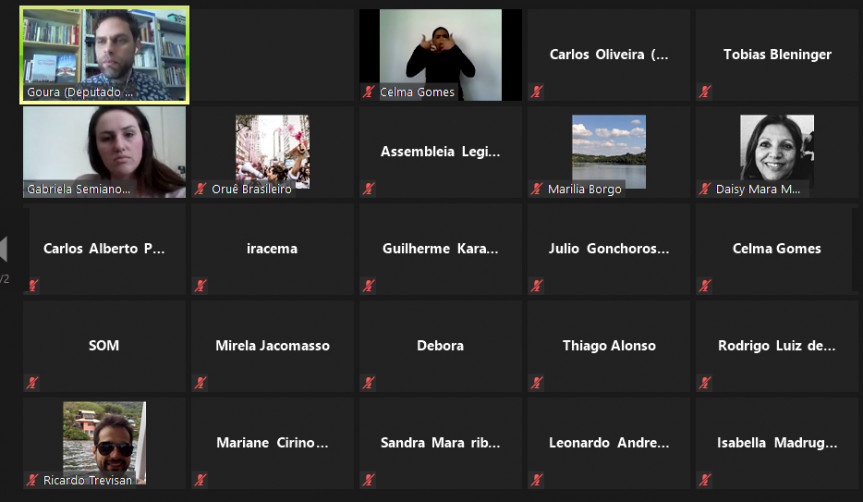This screenshot has height=502, width=863.
Task: Click muted mic icon beside Marilia Borgo
Action: pyautogui.click(x=537, y=189)
